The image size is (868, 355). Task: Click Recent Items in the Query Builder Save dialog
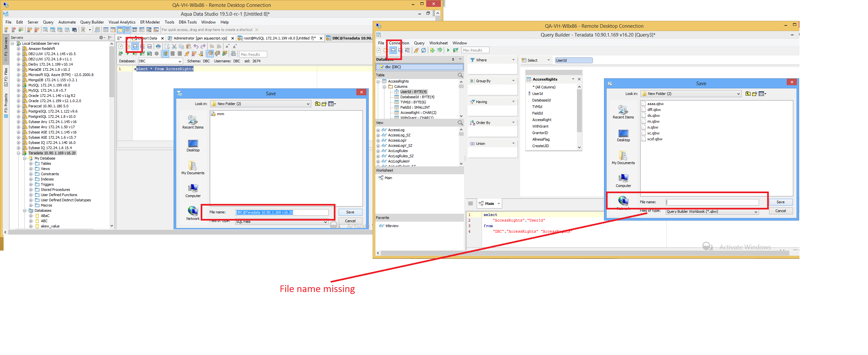click(623, 112)
